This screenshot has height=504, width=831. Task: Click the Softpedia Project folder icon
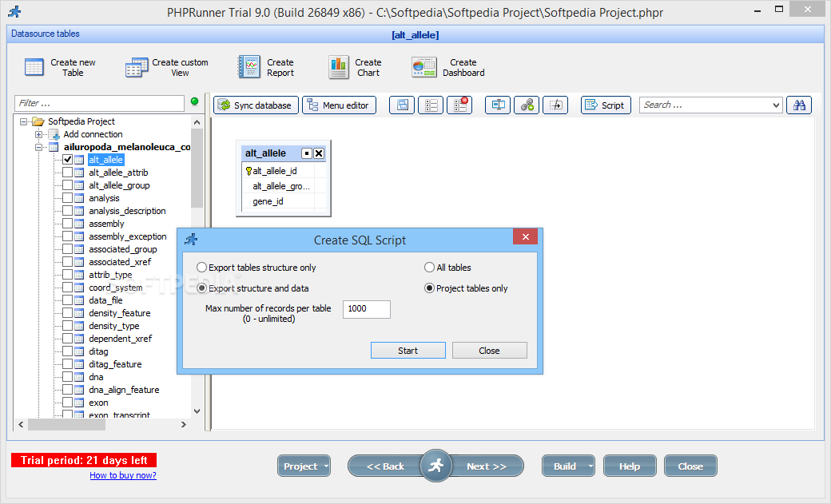(38, 121)
